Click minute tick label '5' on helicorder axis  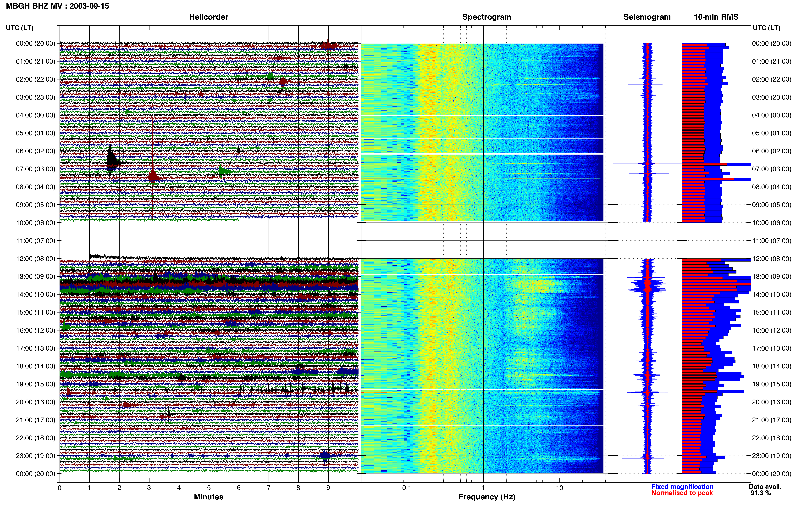point(209,487)
